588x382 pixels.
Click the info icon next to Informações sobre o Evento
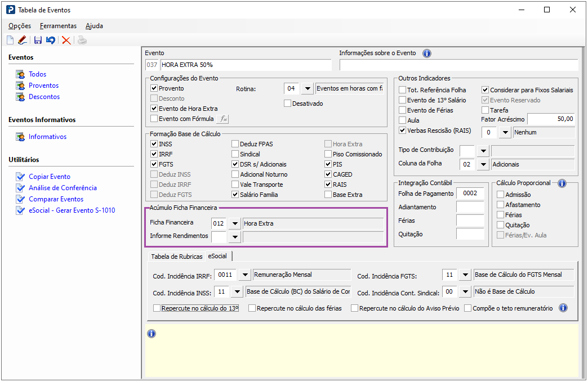coord(427,53)
